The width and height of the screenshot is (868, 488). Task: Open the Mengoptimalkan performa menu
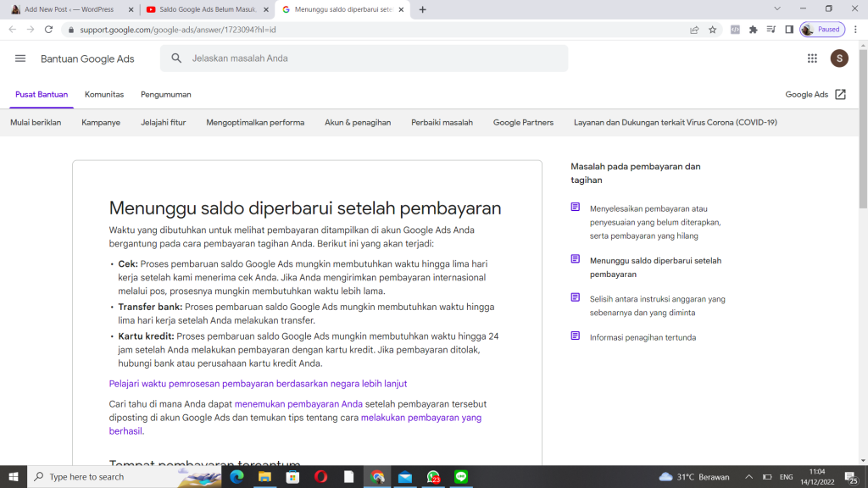(x=255, y=122)
